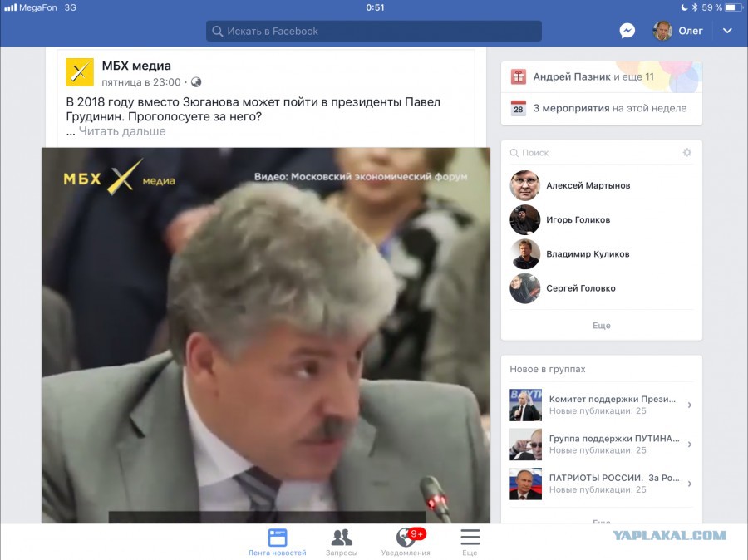Screen dimensions: 748x560
Task: Expand chevron for ПАТРИОТЫ РОССИИ group
Action: [x=690, y=484]
